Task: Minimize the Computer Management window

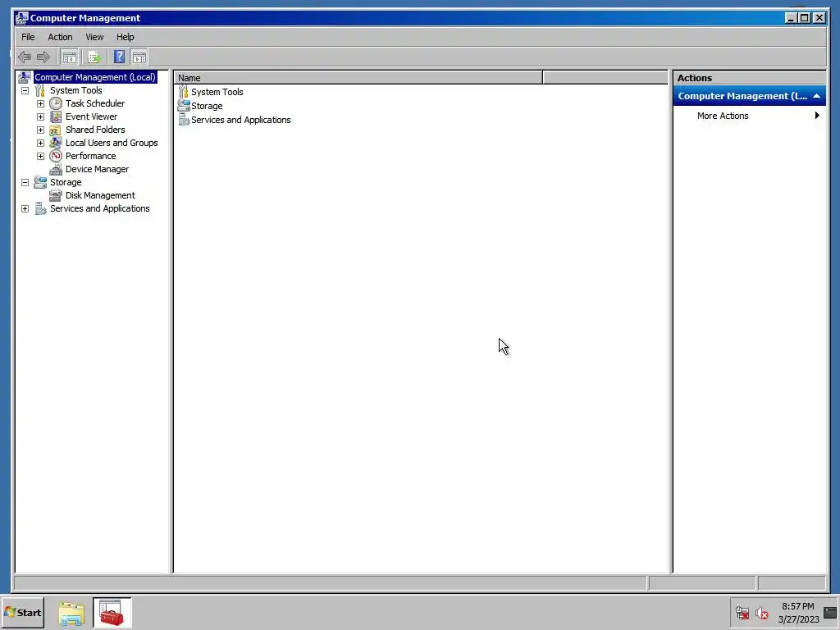Action: 792,18
